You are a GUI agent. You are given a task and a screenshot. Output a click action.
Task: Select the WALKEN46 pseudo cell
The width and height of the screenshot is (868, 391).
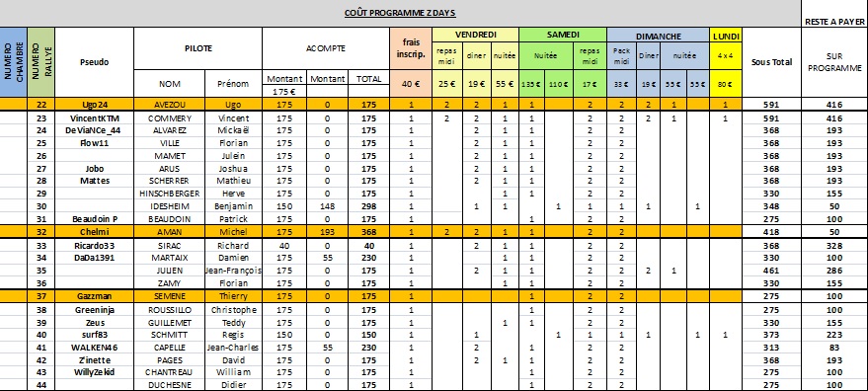tap(95, 348)
